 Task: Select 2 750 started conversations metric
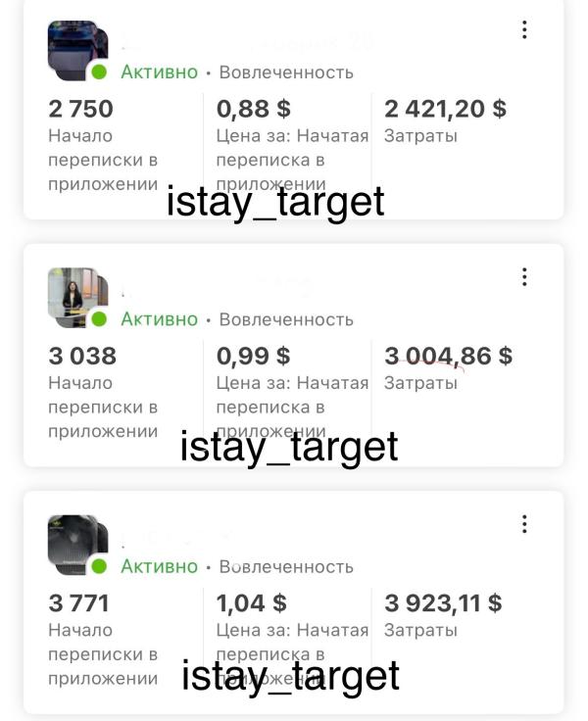tap(80, 109)
